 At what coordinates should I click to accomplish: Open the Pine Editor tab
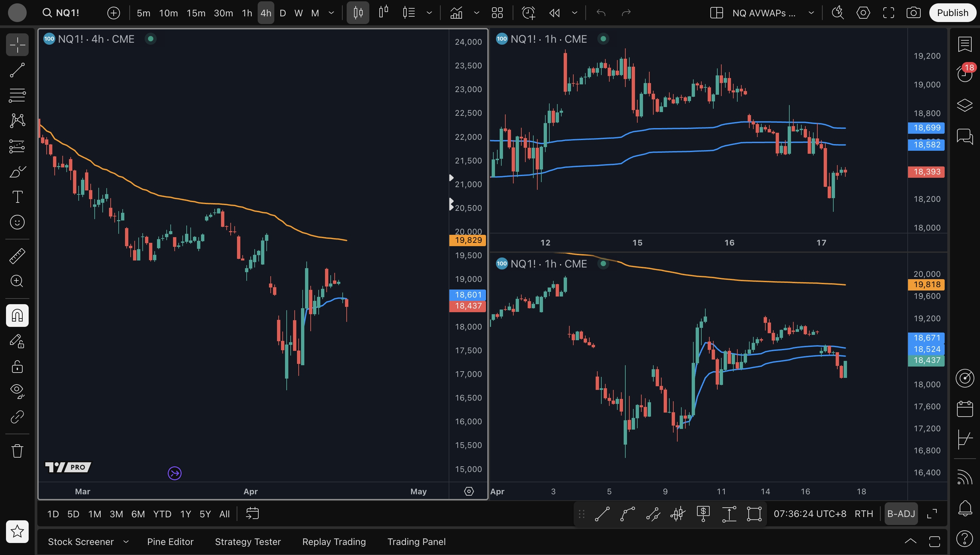tap(170, 542)
